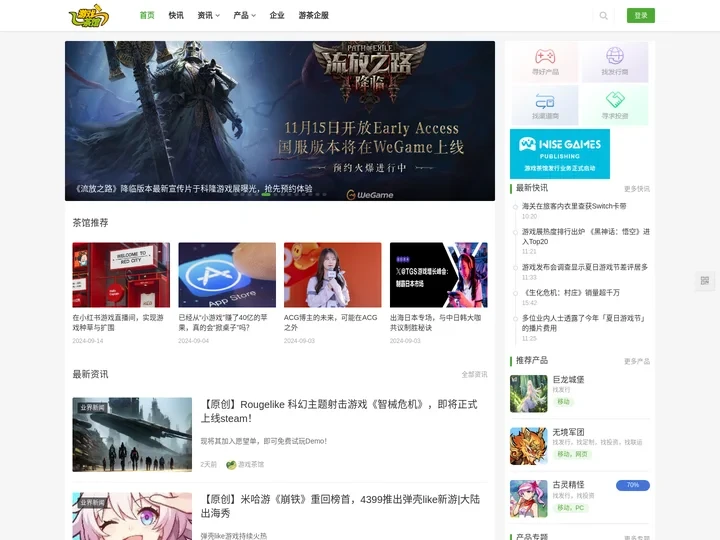Go to the 首页 nav item
Screen dimensions: 720x540
147,15
